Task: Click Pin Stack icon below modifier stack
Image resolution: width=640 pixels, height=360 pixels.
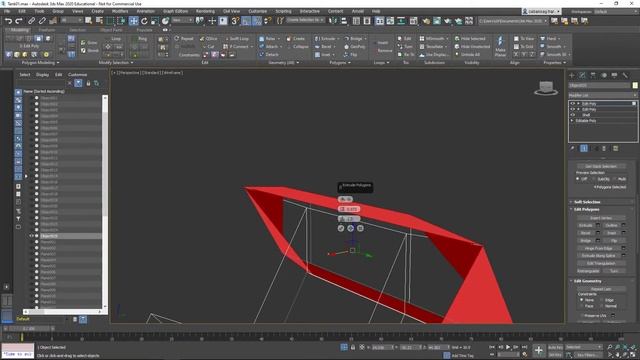Action: 572,149
